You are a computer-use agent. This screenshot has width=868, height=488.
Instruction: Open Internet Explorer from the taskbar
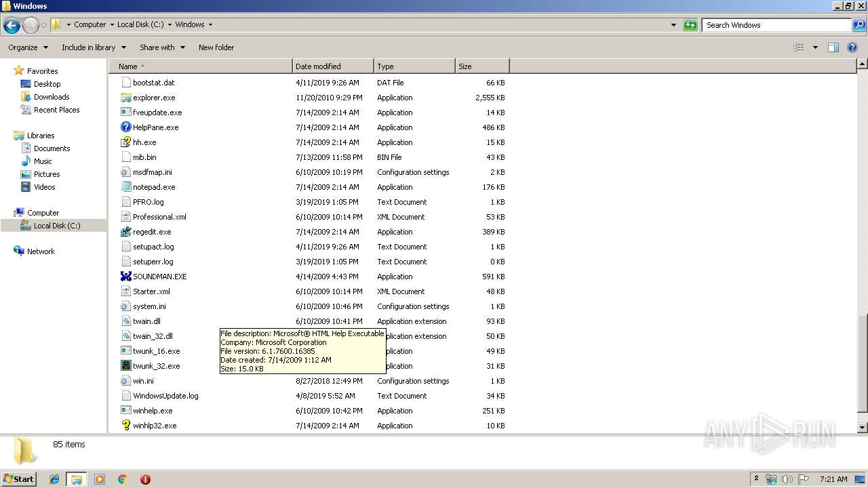click(x=54, y=479)
